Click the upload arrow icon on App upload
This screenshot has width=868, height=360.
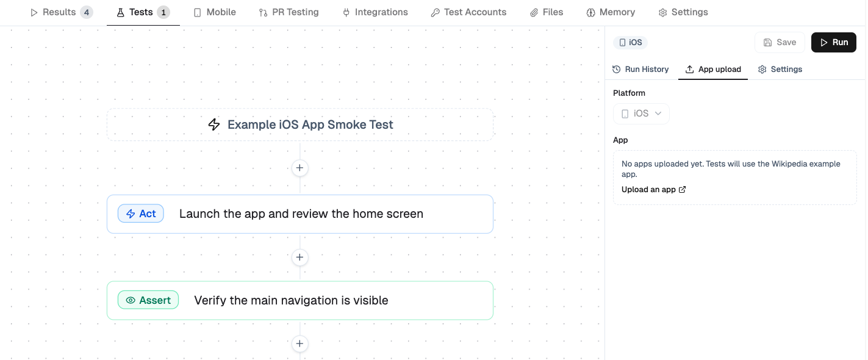pyautogui.click(x=690, y=69)
